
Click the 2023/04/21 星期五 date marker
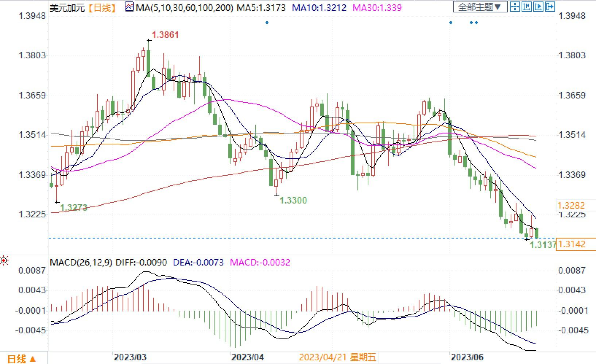point(337,357)
